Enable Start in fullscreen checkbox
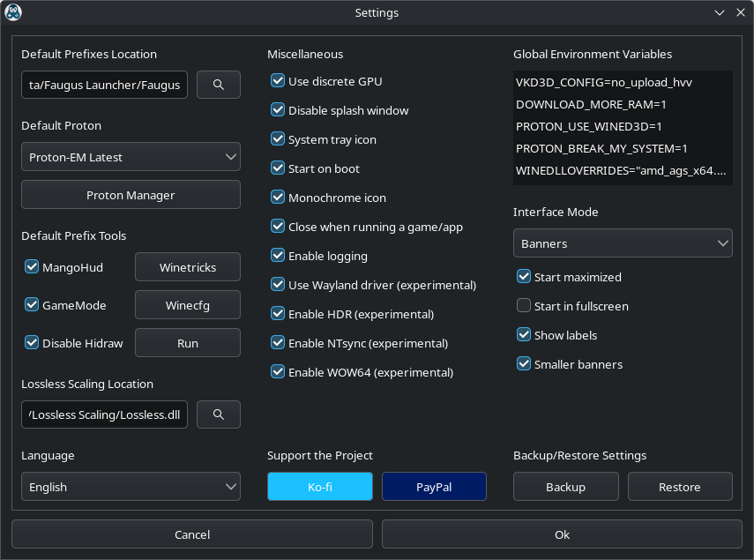 pos(524,306)
